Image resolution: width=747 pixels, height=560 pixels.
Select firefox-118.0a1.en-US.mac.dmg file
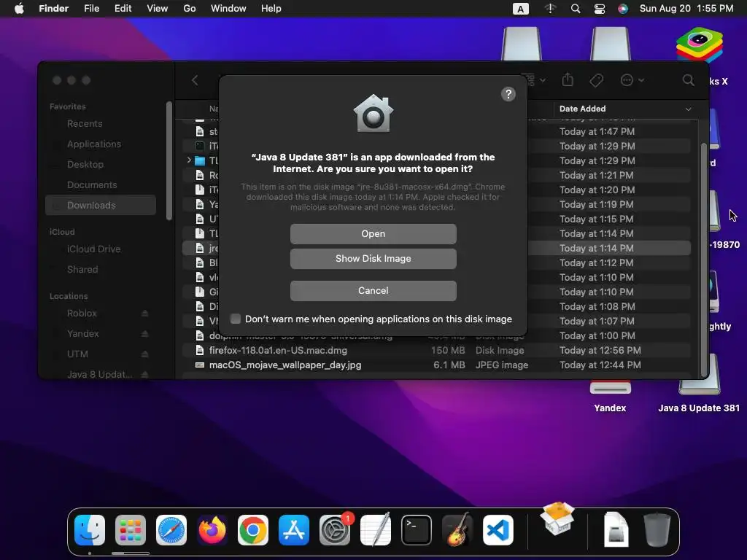click(278, 351)
